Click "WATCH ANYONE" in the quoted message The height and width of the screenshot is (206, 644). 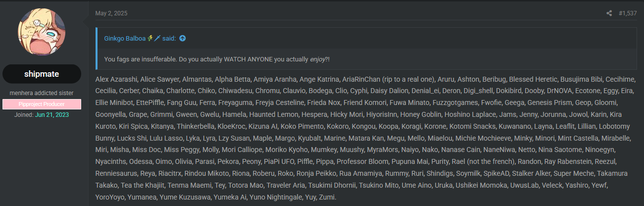click(x=246, y=59)
